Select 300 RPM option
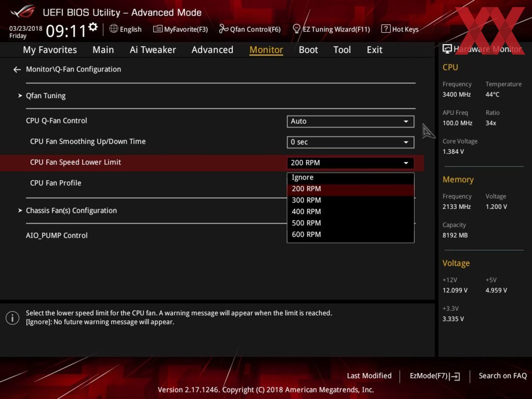 tap(350, 200)
